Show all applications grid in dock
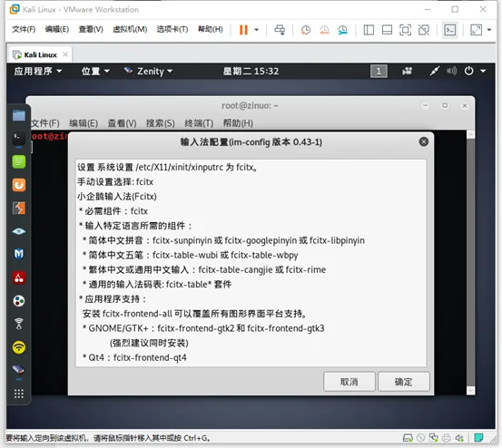 [x=19, y=394]
